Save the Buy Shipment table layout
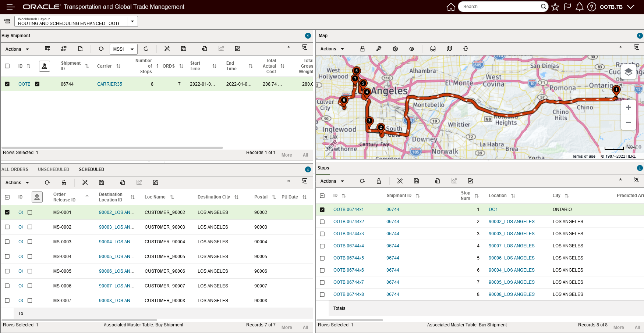The image size is (644, 333). [184, 49]
